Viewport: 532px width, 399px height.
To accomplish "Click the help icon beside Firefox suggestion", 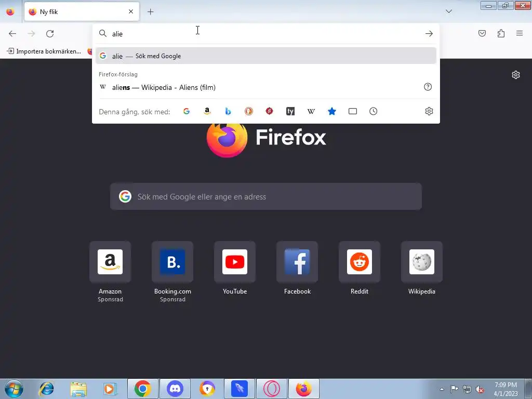I will [x=428, y=87].
